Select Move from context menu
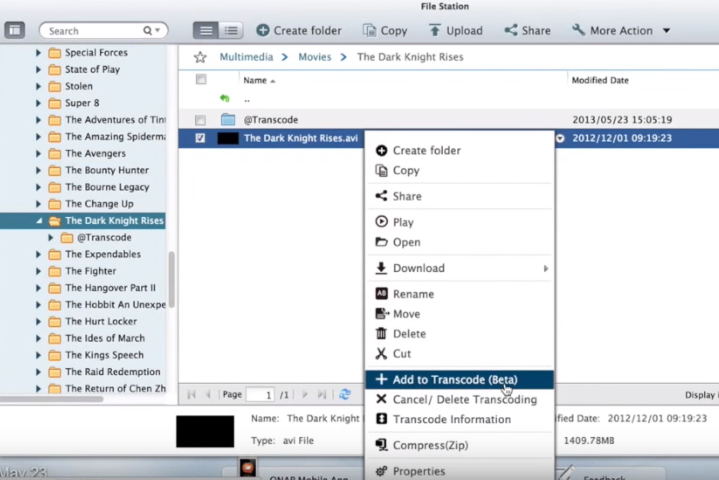Image resolution: width=719 pixels, height=480 pixels. click(459, 314)
